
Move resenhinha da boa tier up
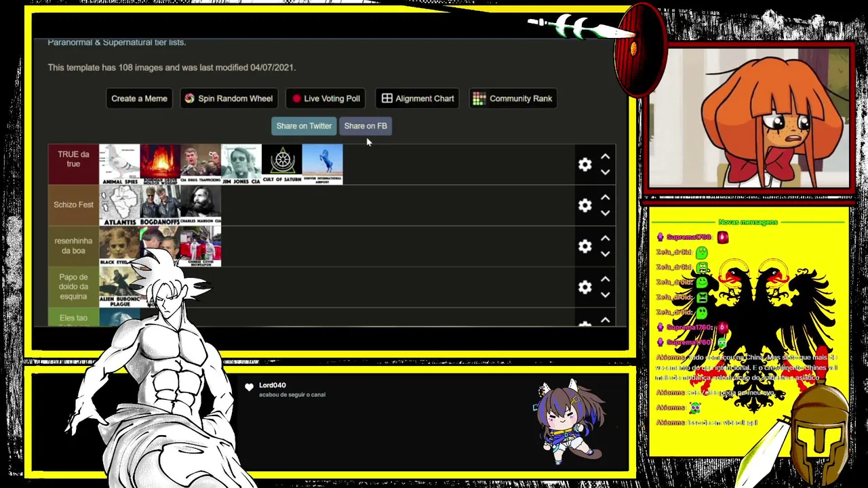point(605,239)
